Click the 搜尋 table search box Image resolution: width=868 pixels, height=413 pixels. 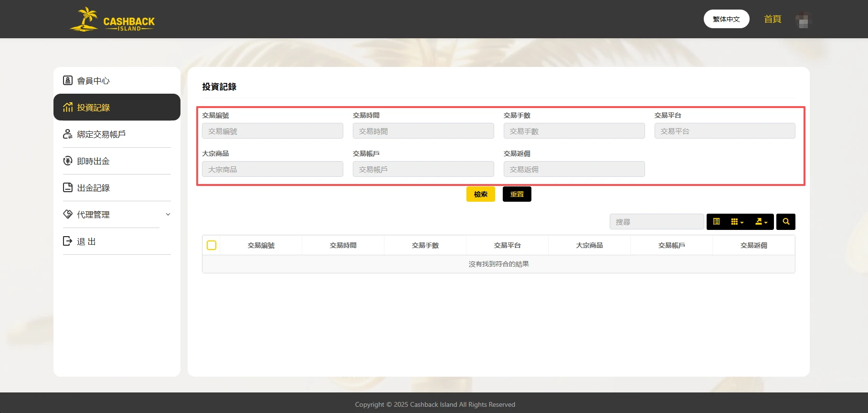click(x=656, y=222)
